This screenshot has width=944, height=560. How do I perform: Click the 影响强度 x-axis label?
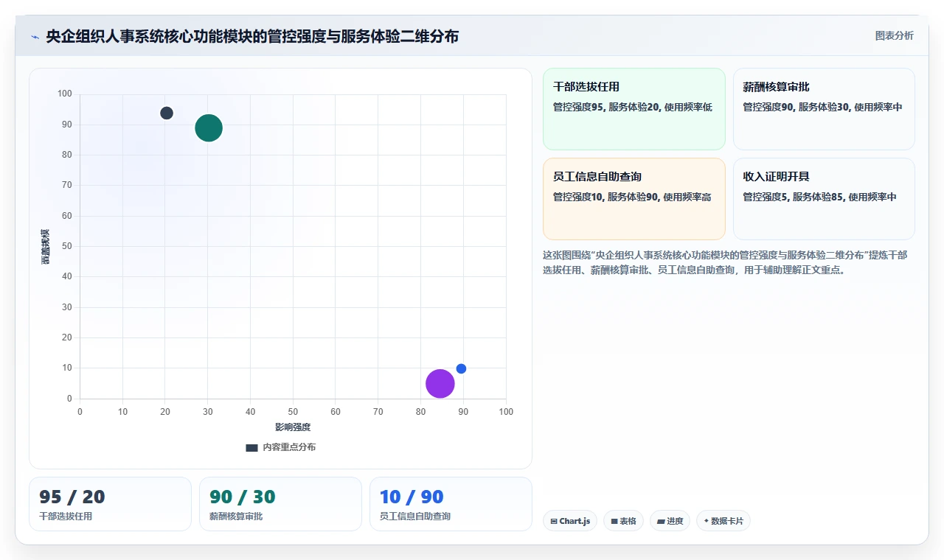293,427
